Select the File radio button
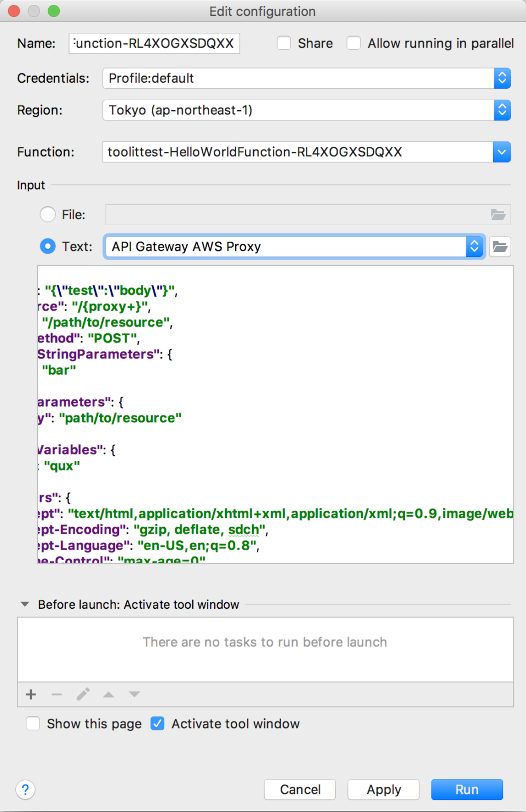526x812 pixels. coord(48,214)
